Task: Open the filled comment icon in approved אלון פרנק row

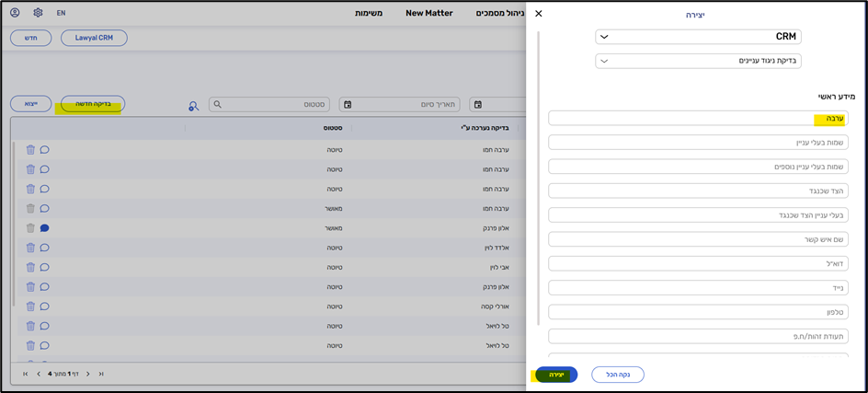Action: pyautogui.click(x=44, y=227)
